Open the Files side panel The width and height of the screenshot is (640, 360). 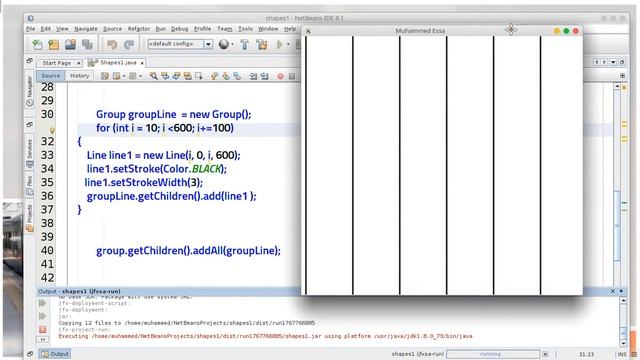point(29,186)
